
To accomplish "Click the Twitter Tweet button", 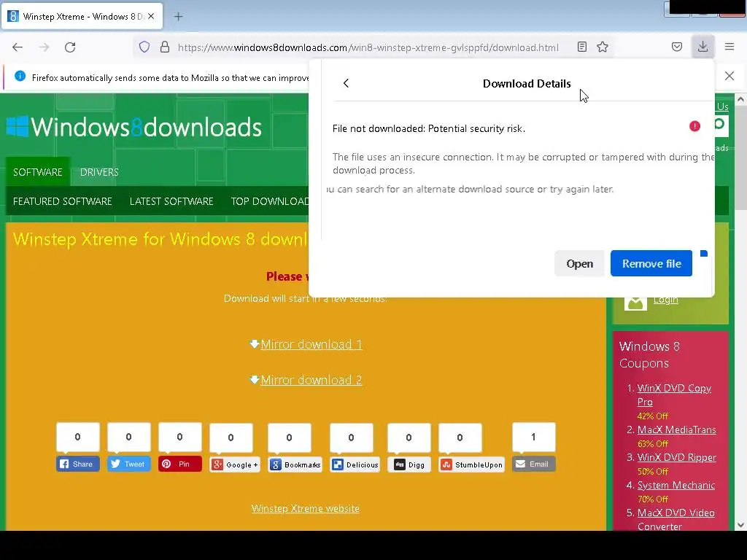I will (128, 464).
